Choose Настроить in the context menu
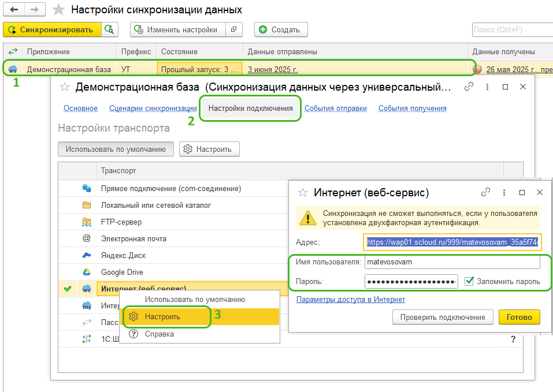 click(162, 316)
